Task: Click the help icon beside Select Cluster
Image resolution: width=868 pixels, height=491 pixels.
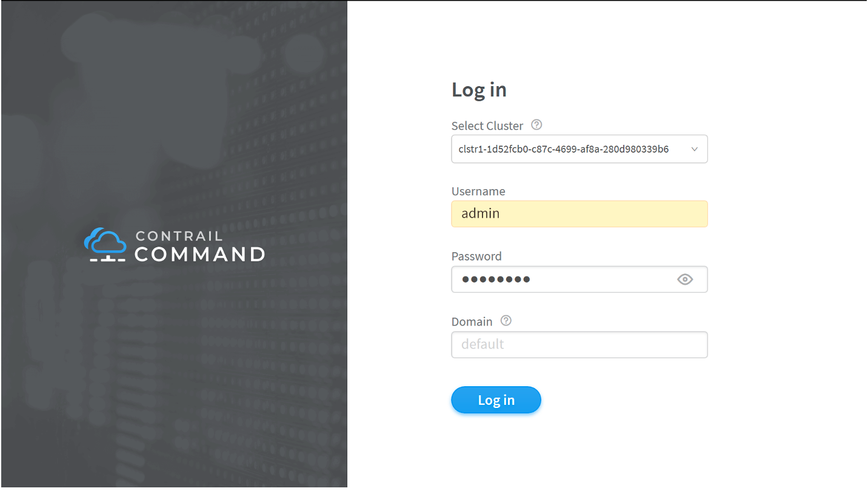Action: pos(536,125)
